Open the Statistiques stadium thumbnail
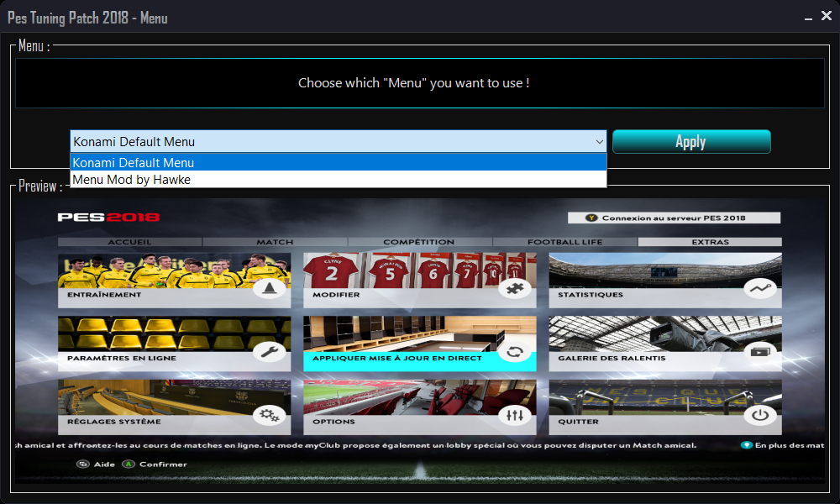 [665, 270]
